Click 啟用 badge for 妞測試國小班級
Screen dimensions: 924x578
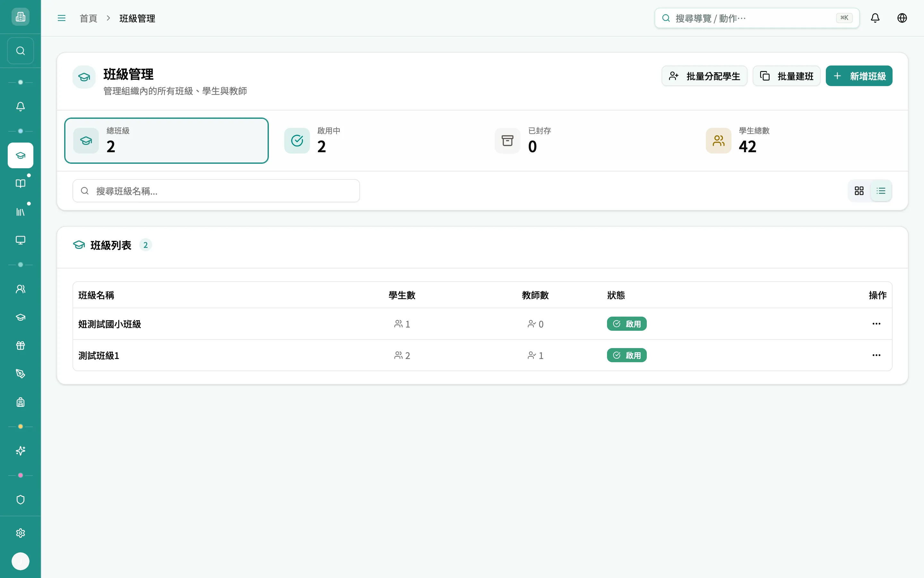pyautogui.click(x=627, y=324)
